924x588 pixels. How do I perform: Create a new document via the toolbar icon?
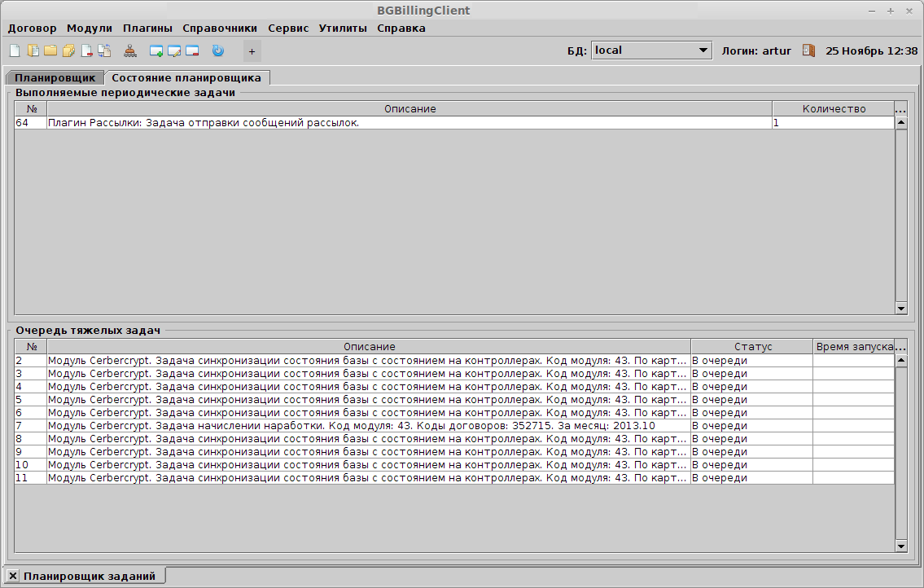click(x=15, y=50)
